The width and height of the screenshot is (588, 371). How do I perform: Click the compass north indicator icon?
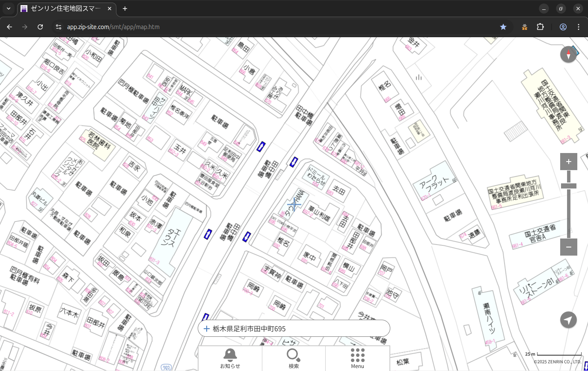pyautogui.click(x=568, y=55)
